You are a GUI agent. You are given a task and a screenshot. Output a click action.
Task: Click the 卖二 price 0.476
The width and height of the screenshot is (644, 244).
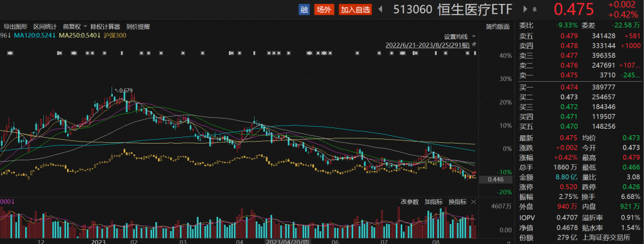click(569, 65)
